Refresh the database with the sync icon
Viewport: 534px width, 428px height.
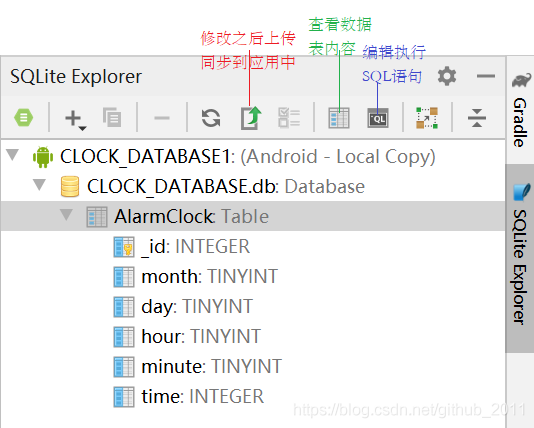pyautogui.click(x=211, y=118)
